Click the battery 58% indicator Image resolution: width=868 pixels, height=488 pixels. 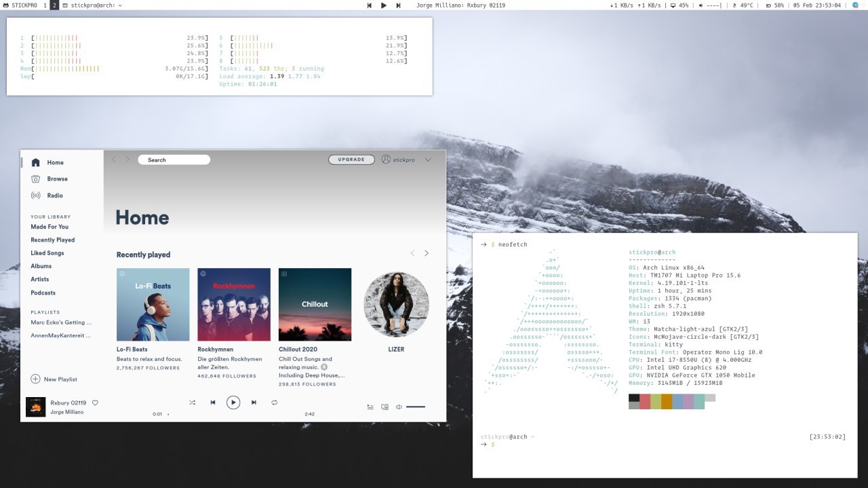pyautogui.click(x=774, y=5)
